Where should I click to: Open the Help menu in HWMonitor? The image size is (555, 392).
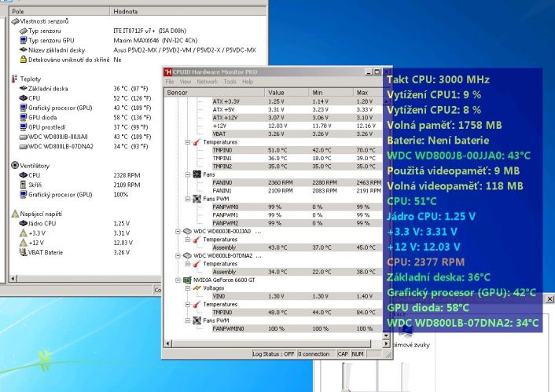tap(248, 82)
